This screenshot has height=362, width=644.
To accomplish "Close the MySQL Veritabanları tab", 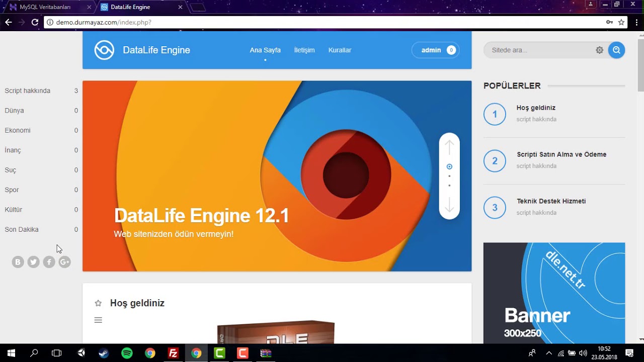I will pos(89,8).
